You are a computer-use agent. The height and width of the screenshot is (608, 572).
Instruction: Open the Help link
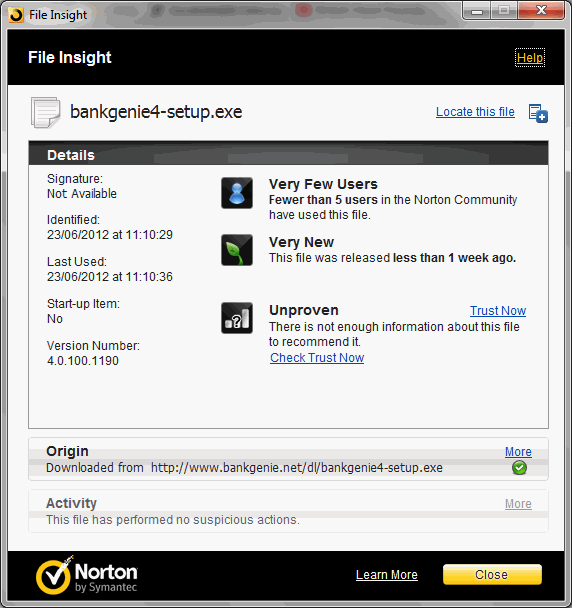pyautogui.click(x=530, y=57)
